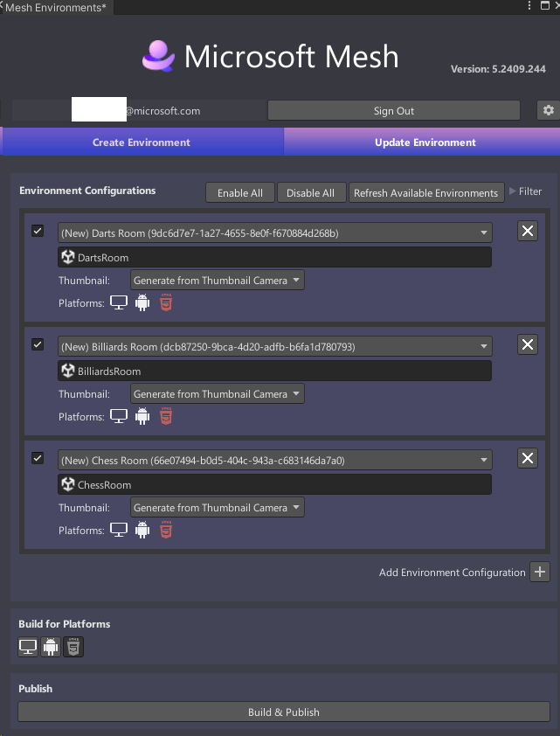The width and height of the screenshot is (560, 736).
Task: Click Enable All
Action: coord(240,193)
